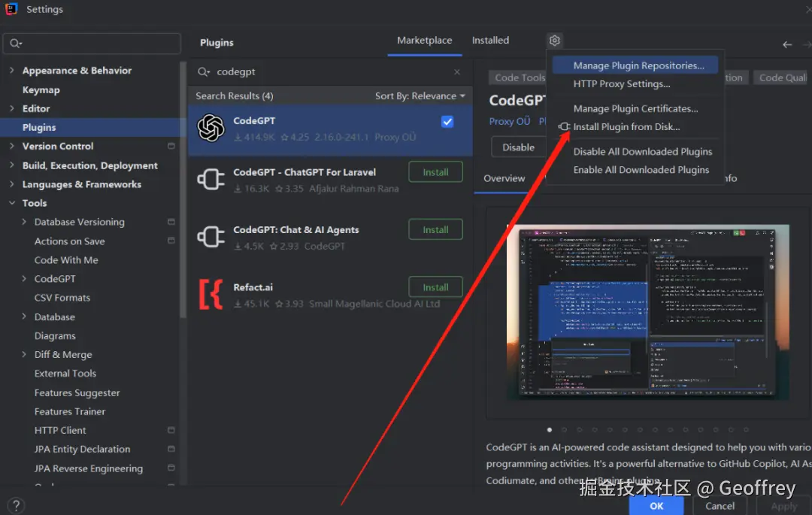This screenshot has height=515, width=812.
Task: Expand Languages & Frameworks section
Action: [11, 184]
